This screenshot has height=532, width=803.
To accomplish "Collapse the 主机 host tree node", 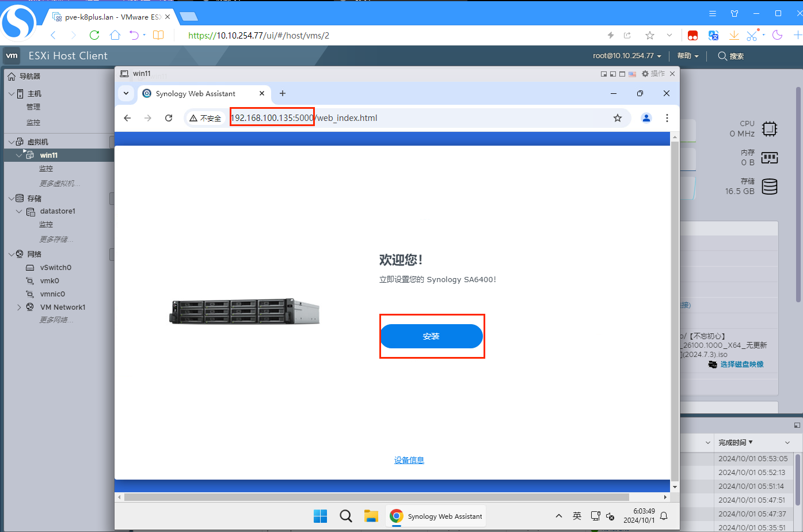I will (x=12, y=93).
